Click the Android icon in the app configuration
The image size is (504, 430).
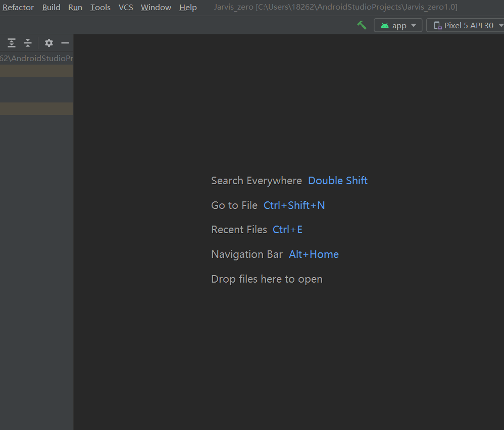(385, 25)
